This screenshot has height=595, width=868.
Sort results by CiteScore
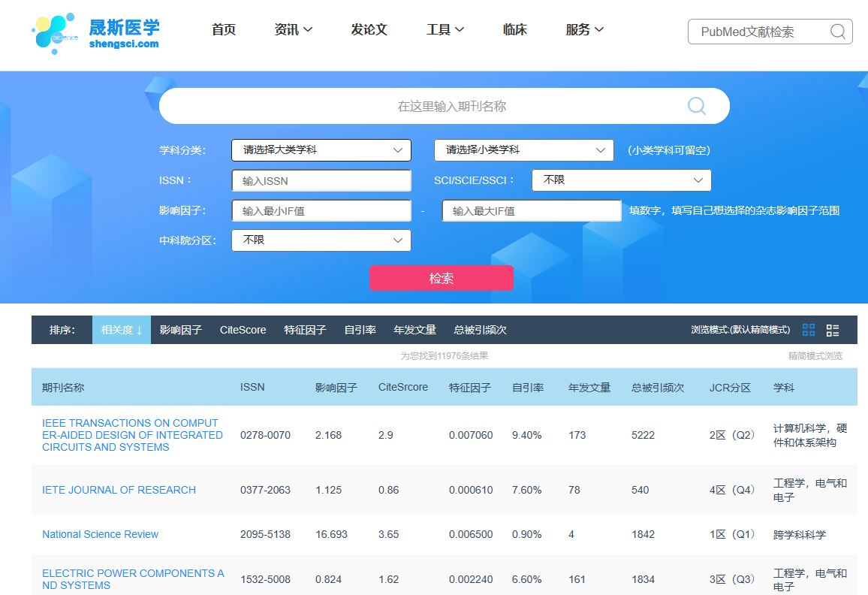(x=243, y=331)
